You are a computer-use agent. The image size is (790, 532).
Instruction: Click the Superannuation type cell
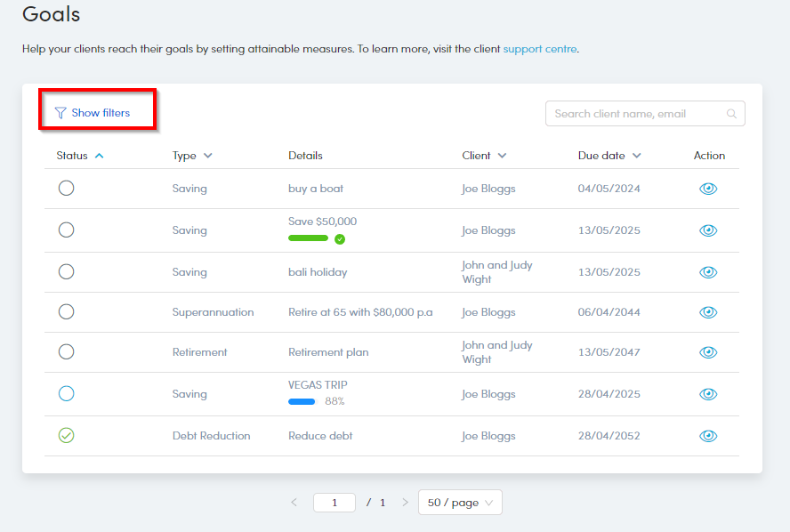pos(213,312)
